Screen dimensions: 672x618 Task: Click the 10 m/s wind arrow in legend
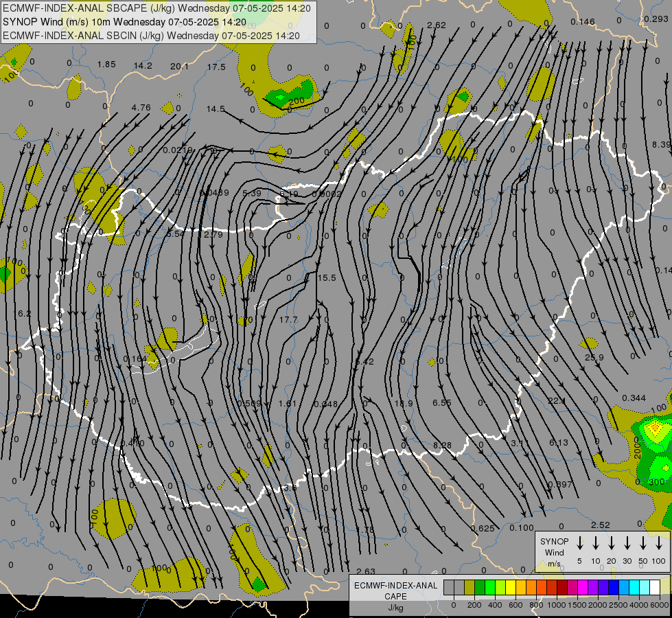596,543
